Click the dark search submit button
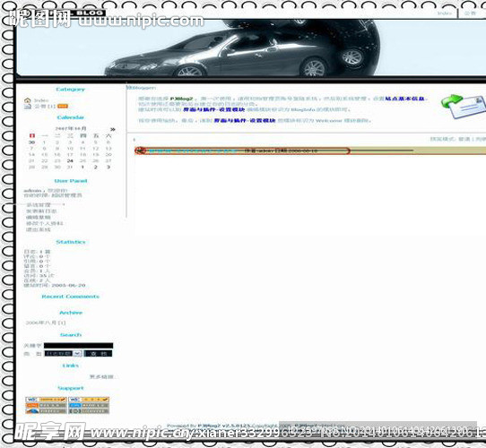486x448 pixels. click(x=98, y=354)
